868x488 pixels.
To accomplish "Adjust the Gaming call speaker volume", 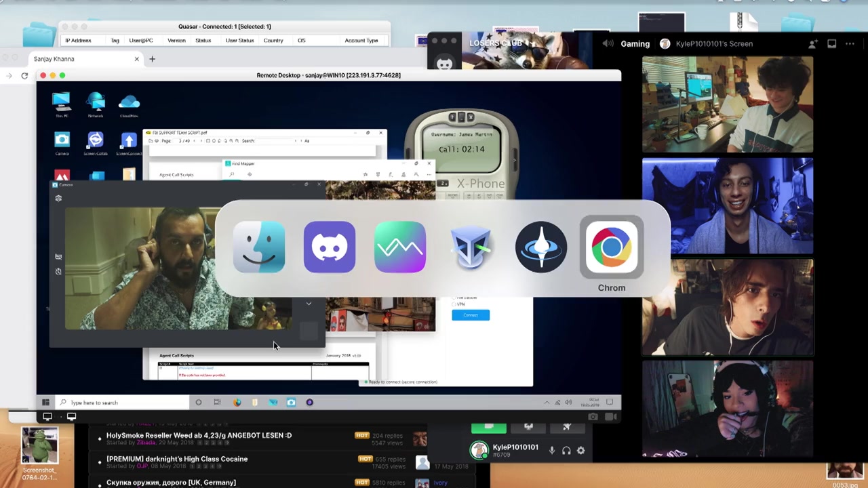I will [608, 43].
